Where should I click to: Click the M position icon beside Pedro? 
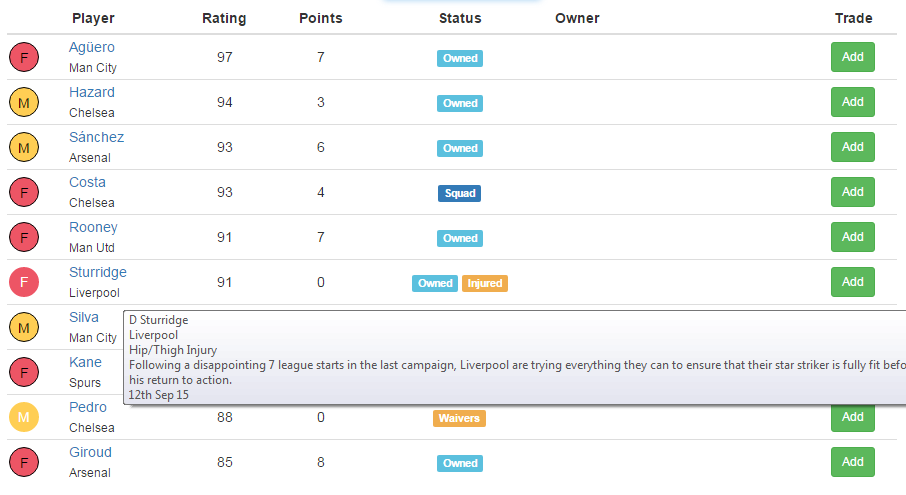(24, 418)
